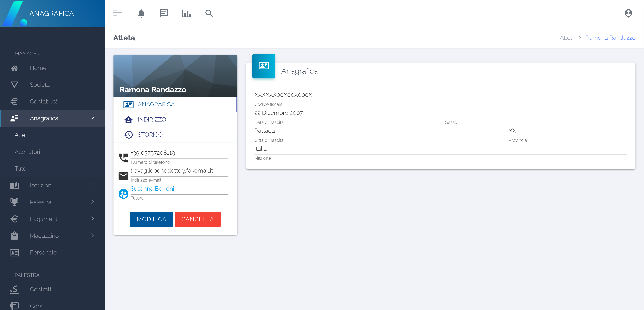
Task: Click the red CANCELLA button
Action: pyautogui.click(x=197, y=219)
